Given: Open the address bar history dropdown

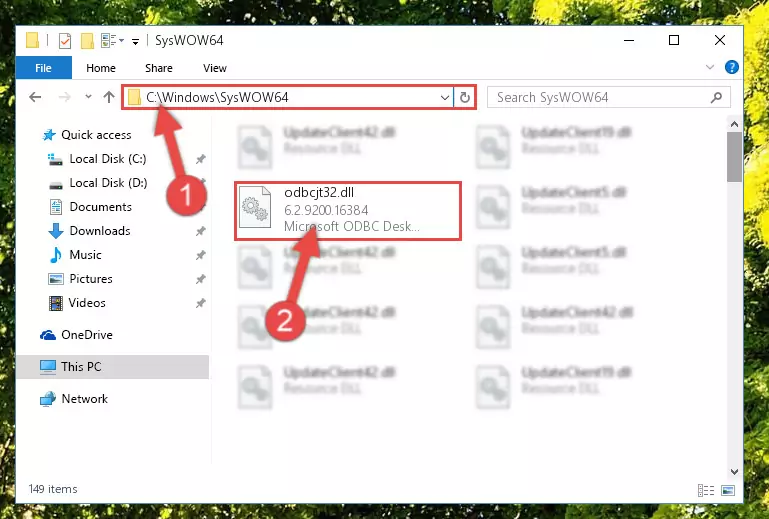Looking at the screenshot, I should 445,98.
